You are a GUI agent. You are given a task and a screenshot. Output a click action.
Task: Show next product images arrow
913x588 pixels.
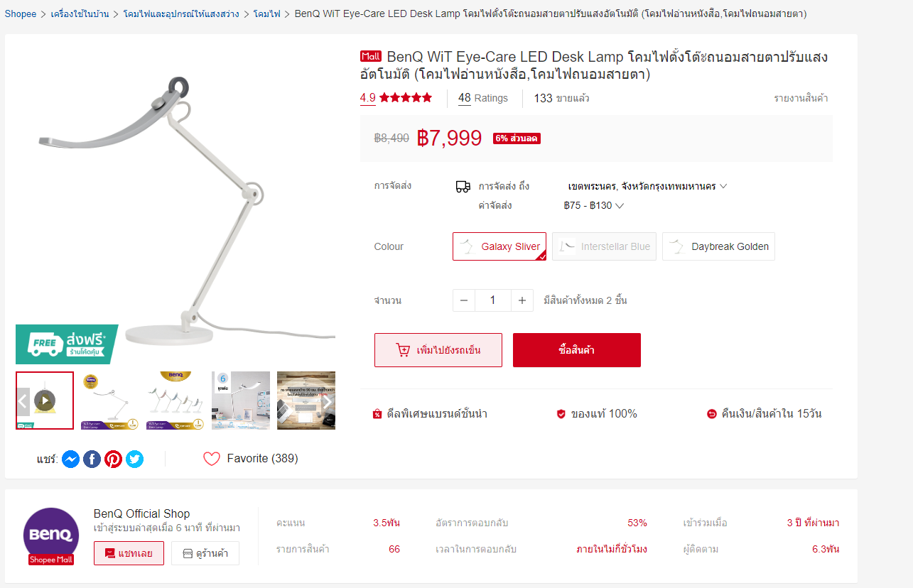328,401
